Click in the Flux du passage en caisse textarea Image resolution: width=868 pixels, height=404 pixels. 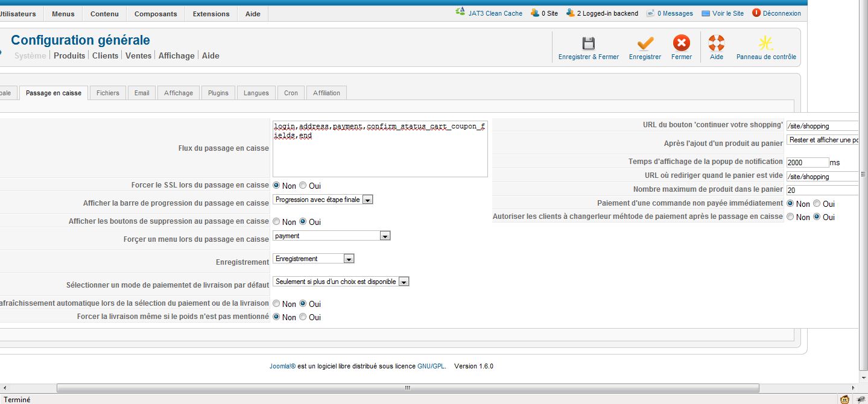tap(380, 148)
